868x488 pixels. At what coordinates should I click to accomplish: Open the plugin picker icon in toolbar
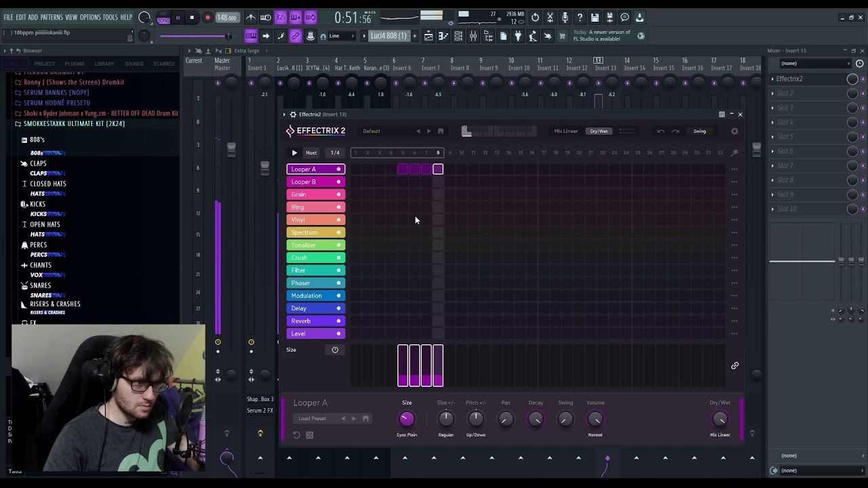point(518,36)
